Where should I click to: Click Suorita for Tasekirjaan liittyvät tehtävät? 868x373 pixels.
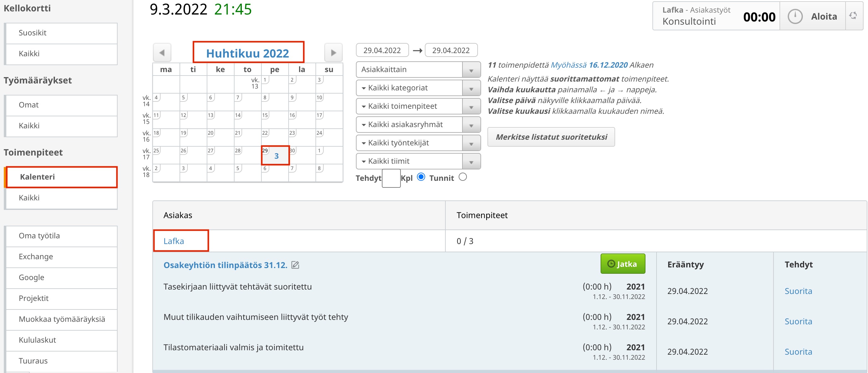pos(798,291)
